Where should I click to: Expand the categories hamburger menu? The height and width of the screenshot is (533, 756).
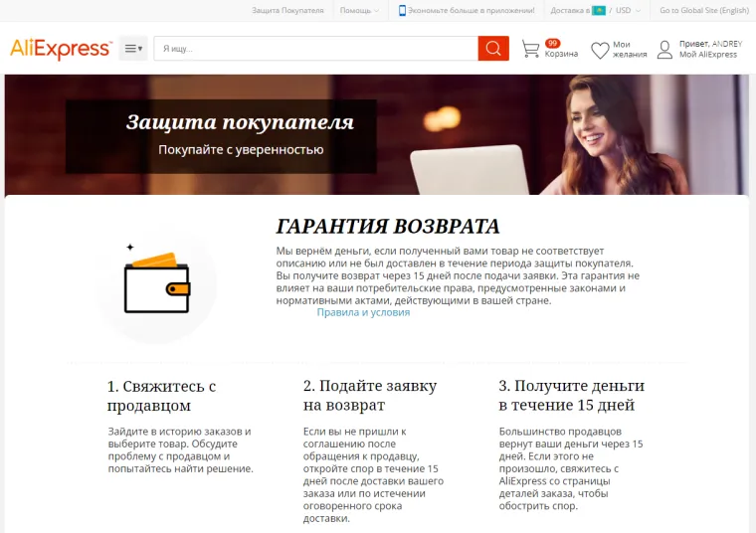[x=133, y=48]
